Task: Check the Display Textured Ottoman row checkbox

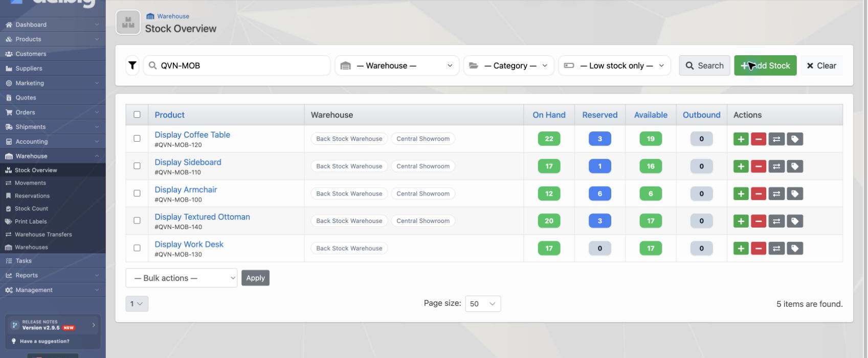Action: pos(137,220)
